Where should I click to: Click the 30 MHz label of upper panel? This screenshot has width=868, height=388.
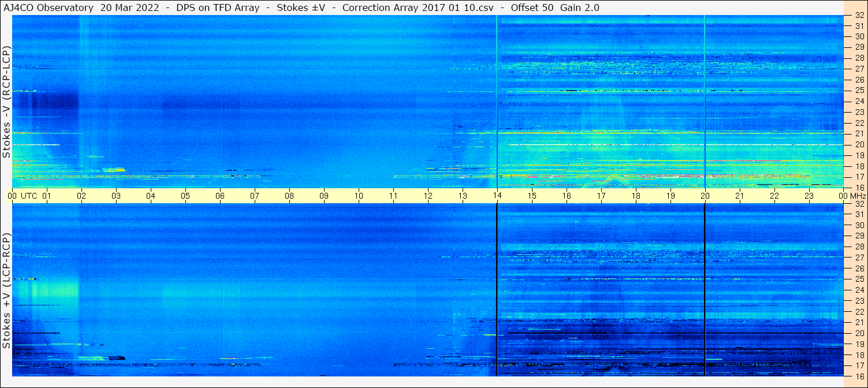[859, 36]
